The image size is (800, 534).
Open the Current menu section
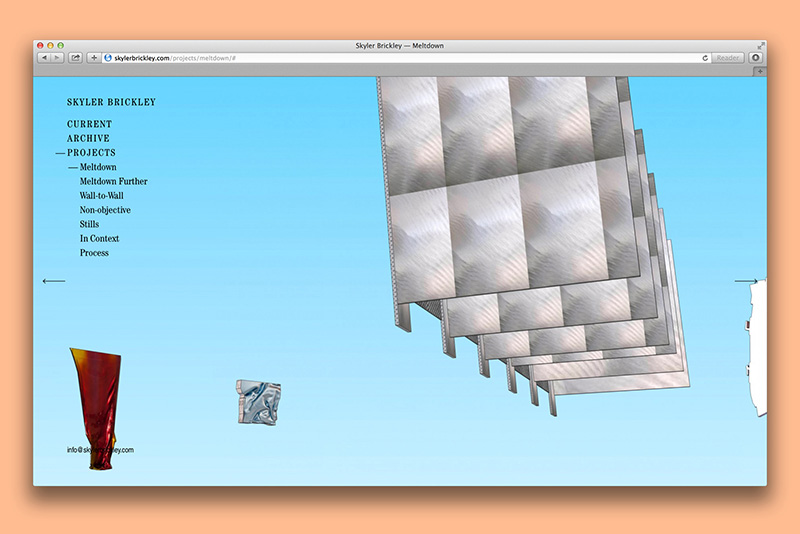(x=89, y=124)
